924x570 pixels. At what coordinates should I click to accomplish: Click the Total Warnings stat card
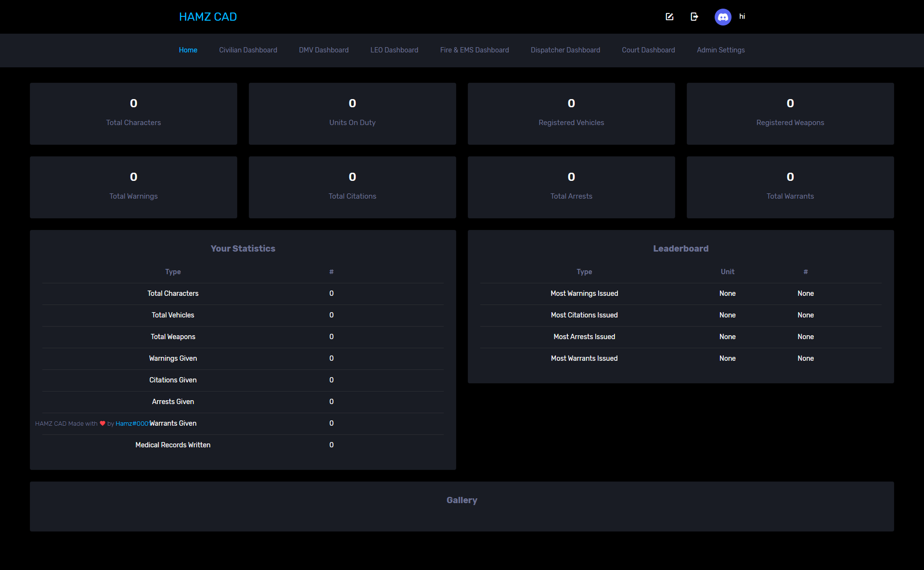(x=133, y=187)
